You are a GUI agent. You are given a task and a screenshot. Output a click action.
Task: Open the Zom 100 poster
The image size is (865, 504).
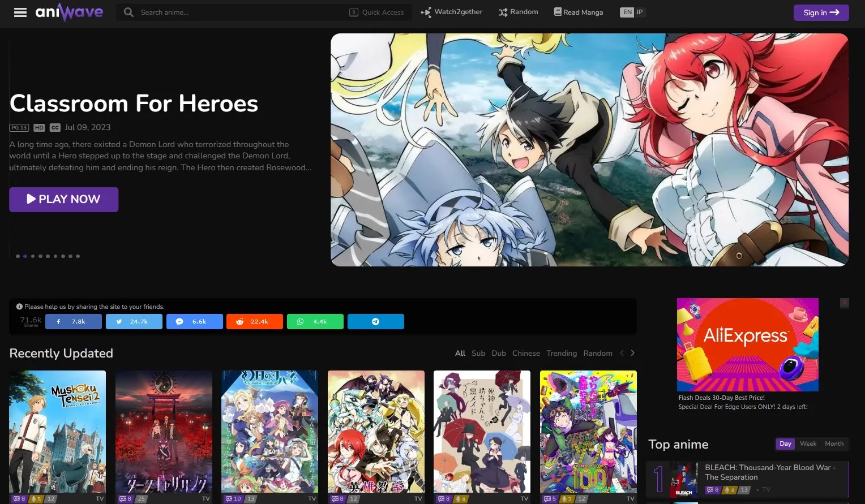588,437
